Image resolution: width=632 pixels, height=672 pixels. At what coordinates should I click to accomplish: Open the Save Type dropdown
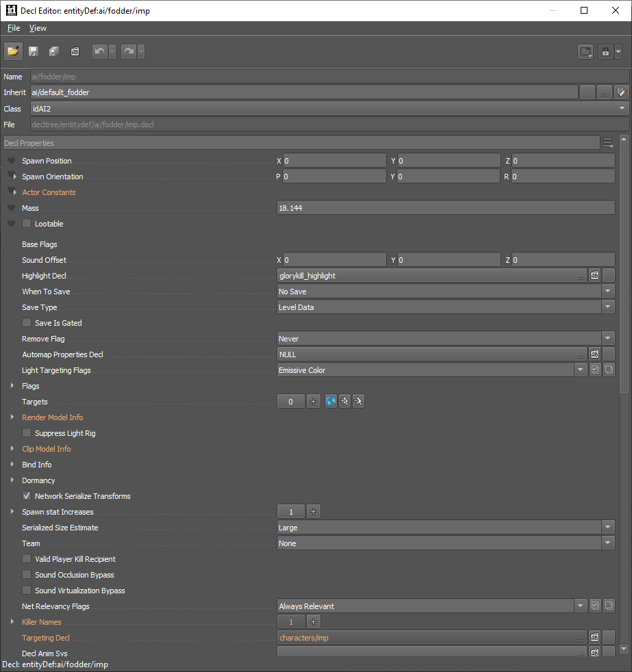(446, 307)
